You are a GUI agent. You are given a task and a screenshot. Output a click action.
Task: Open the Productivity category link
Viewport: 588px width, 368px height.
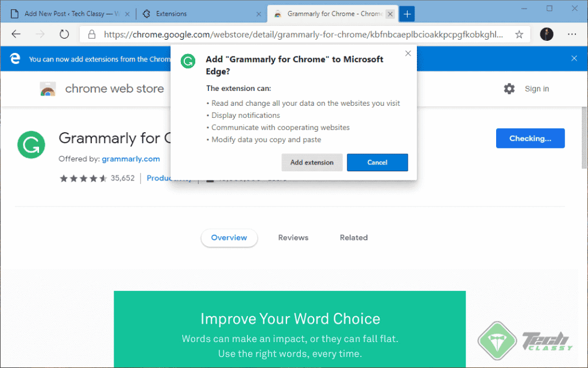(169, 178)
